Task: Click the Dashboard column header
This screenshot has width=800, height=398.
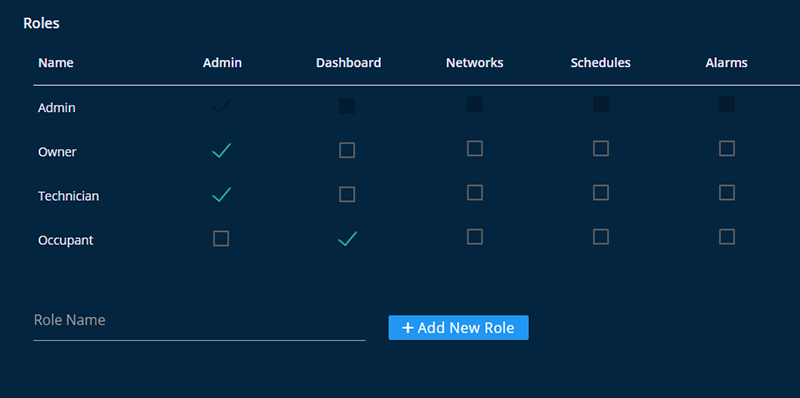Action: 348,63
